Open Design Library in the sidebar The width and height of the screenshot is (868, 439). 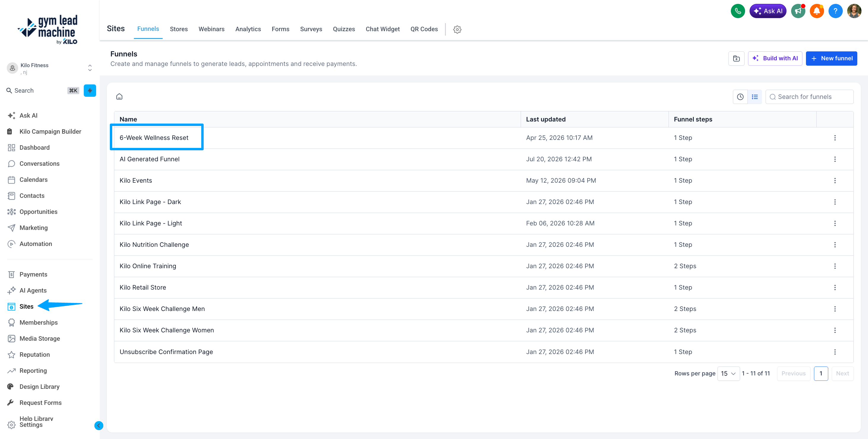[x=39, y=387]
